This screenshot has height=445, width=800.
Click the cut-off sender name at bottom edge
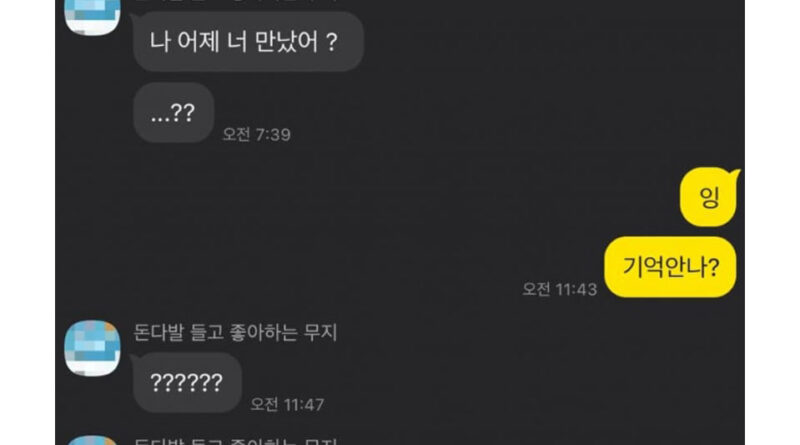point(235,441)
